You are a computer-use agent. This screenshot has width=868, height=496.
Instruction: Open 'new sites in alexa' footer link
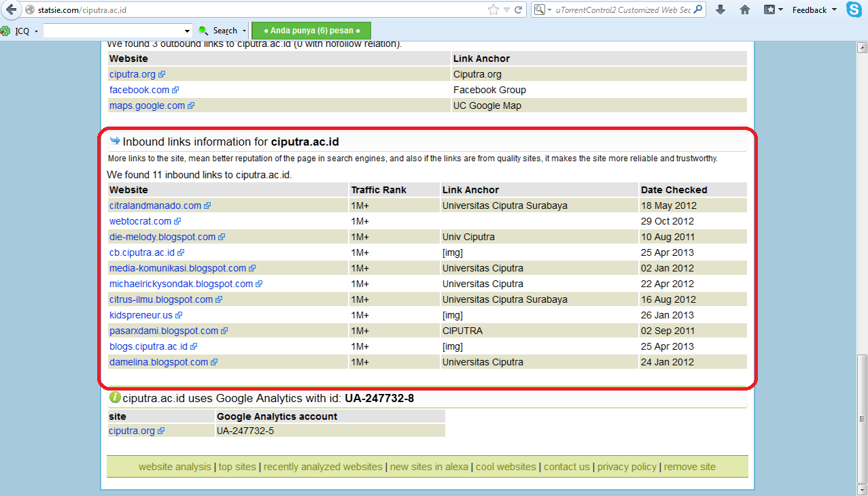(x=429, y=467)
